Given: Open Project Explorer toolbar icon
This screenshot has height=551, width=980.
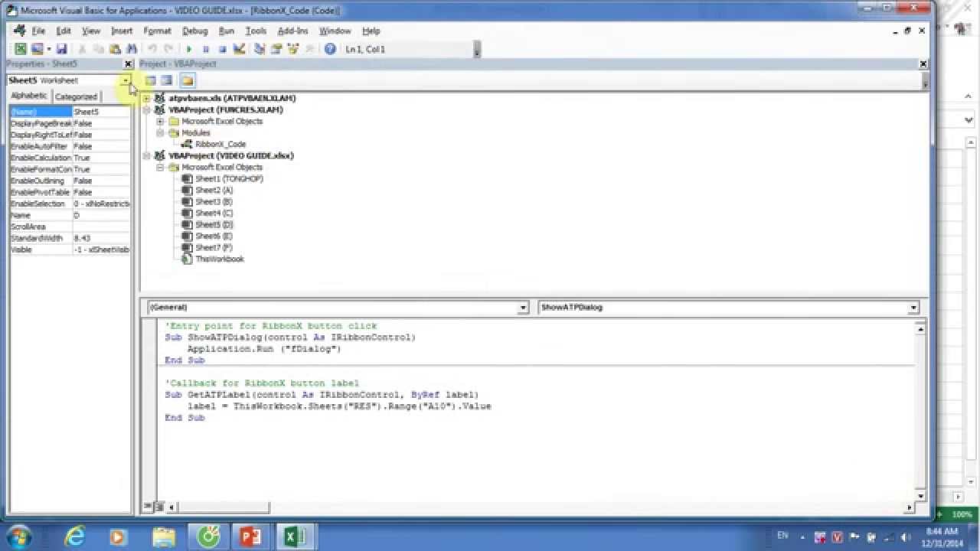Looking at the screenshot, I should click(x=260, y=49).
